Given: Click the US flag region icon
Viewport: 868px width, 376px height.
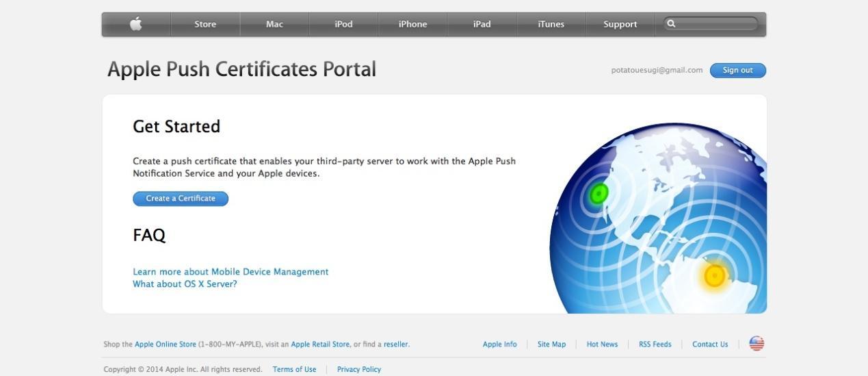Looking at the screenshot, I should coord(757,344).
